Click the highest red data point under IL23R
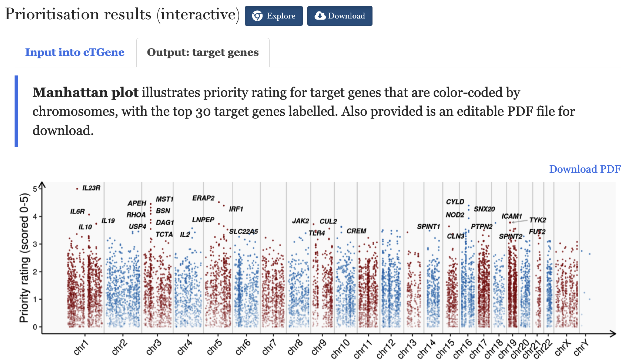The height and width of the screenshot is (364, 628). click(x=77, y=189)
